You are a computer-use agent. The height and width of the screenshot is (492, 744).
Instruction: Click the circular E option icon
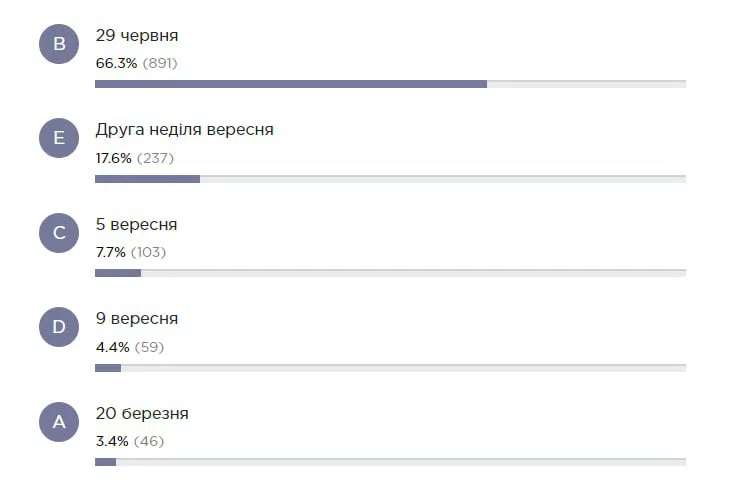[x=59, y=138]
